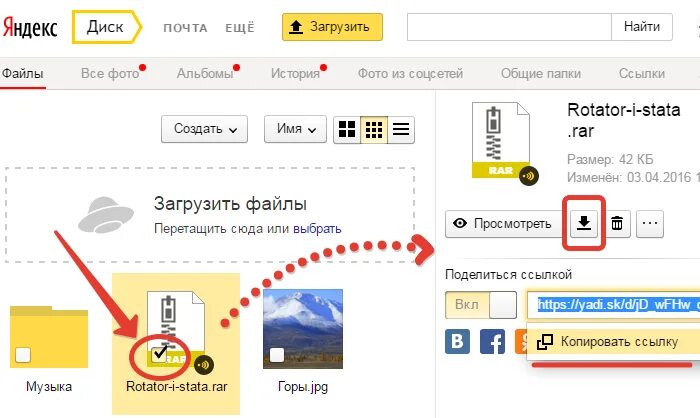
Task: Share via the Facebook icon
Action: click(x=492, y=342)
